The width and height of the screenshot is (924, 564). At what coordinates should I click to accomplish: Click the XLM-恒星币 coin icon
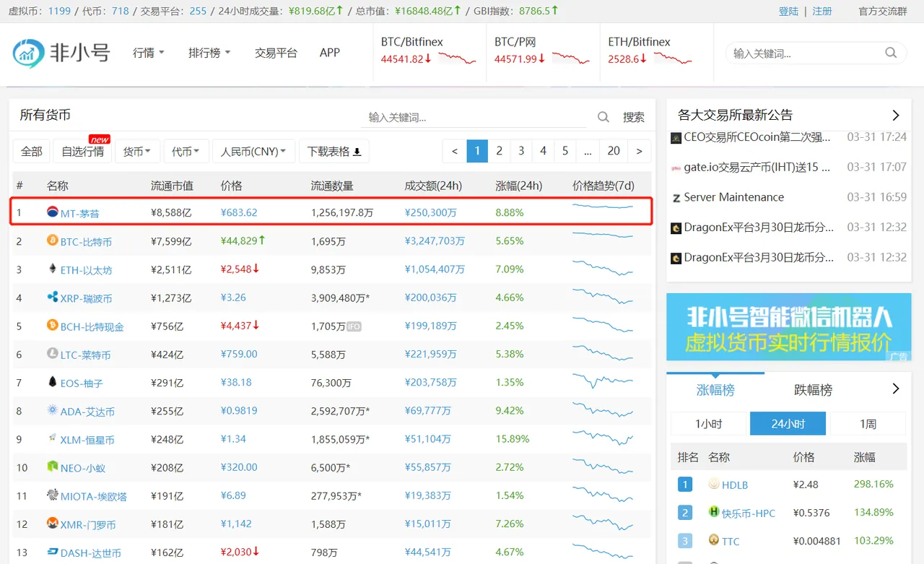click(x=52, y=438)
